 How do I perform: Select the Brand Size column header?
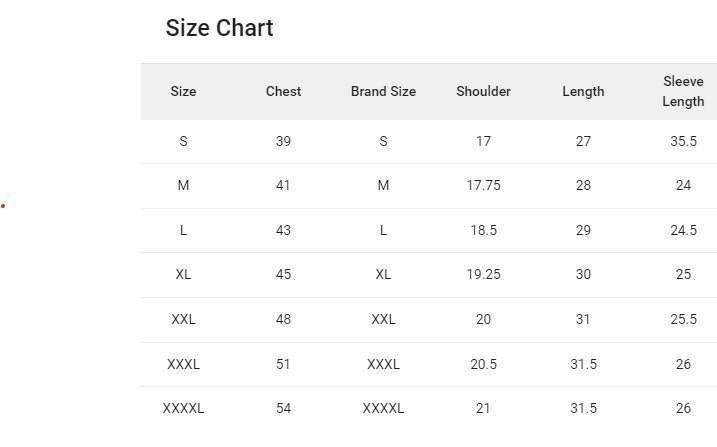click(383, 91)
